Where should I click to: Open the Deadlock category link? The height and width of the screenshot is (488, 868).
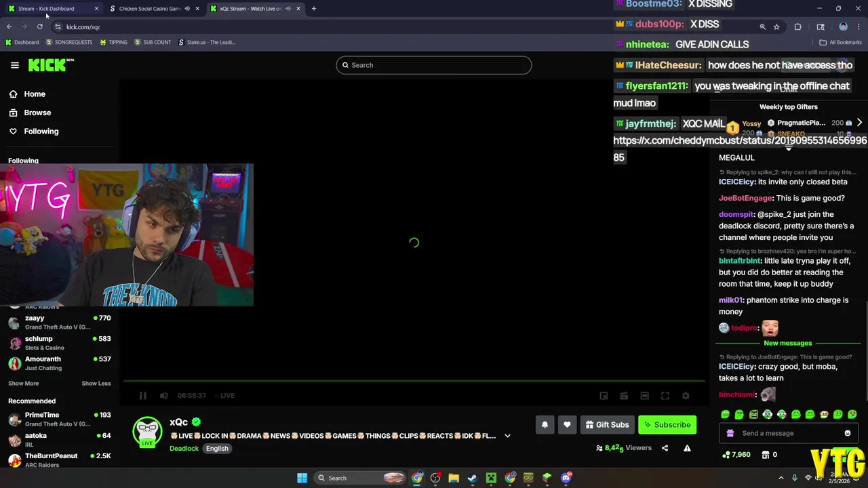[184, 449]
